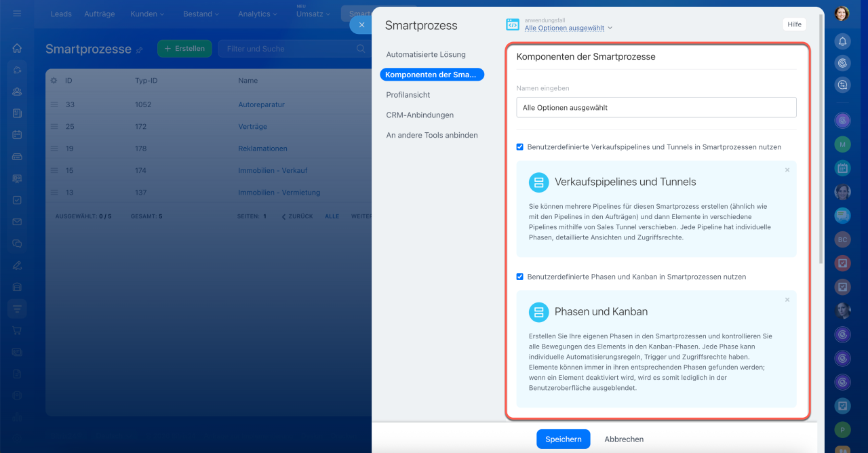Click the mail envelope sidebar icon
This screenshot has height=453, width=868.
click(x=17, y=222)
